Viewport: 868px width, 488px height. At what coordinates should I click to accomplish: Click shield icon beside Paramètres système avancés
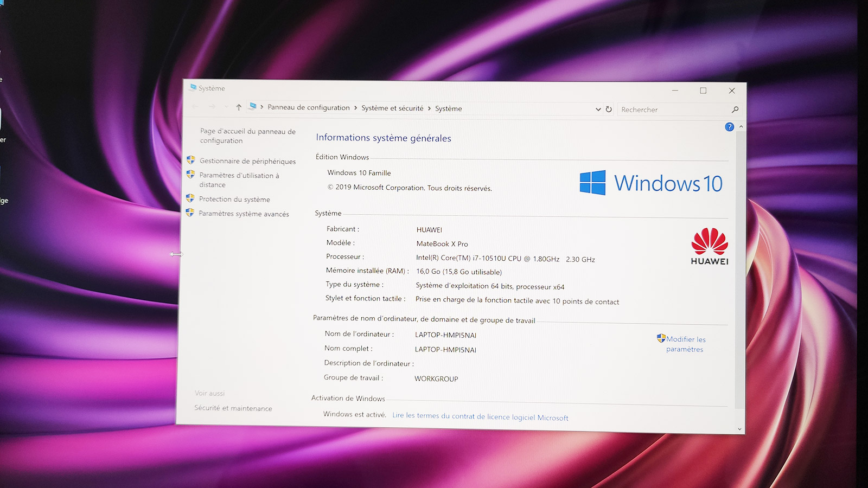click(x=190, y=213)
